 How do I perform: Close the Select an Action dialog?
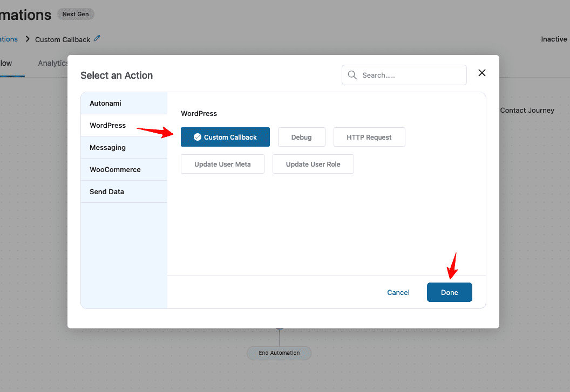(481, 72)
